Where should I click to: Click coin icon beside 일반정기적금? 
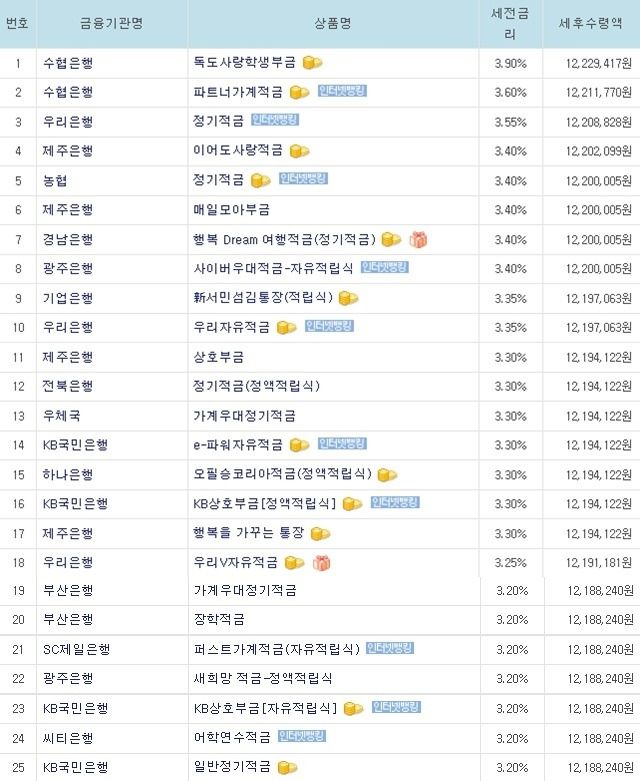(287, 768)
